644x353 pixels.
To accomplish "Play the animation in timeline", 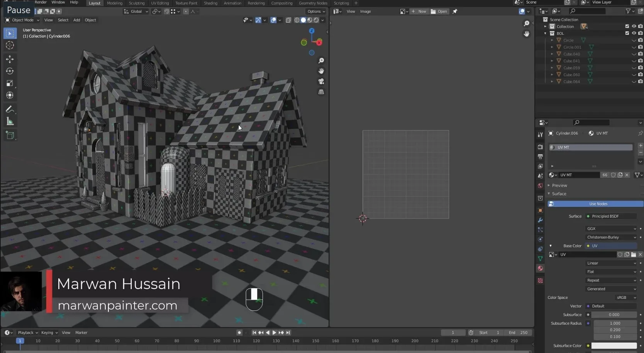I will pos(274,333).
